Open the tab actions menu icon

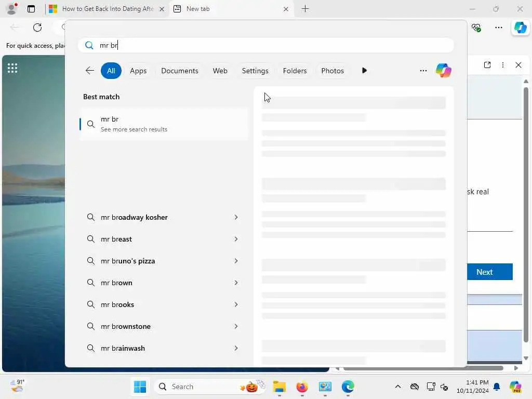point(31,9)
